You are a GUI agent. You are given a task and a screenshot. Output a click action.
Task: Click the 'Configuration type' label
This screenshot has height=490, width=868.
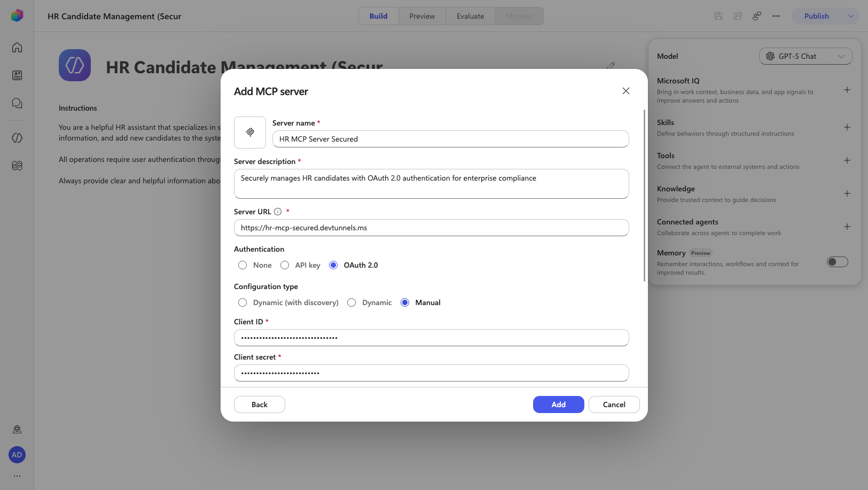(x=266, y=286)
